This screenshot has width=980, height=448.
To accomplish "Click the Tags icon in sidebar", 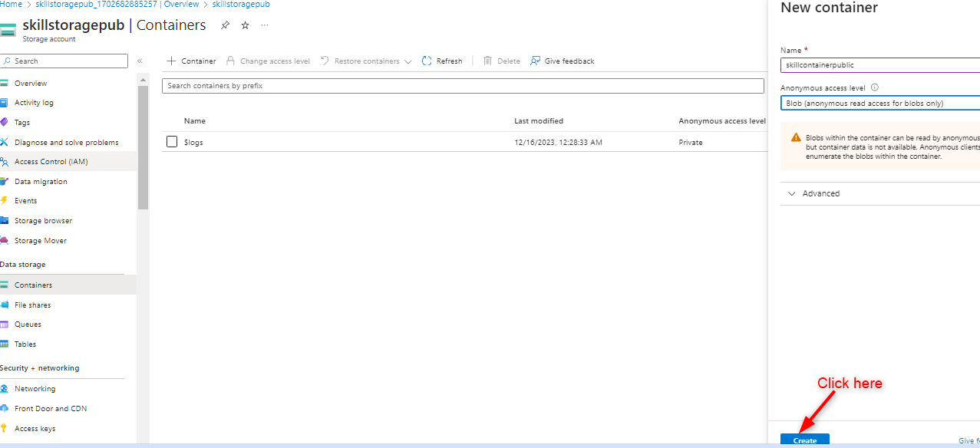I will [x=5, y=122].
